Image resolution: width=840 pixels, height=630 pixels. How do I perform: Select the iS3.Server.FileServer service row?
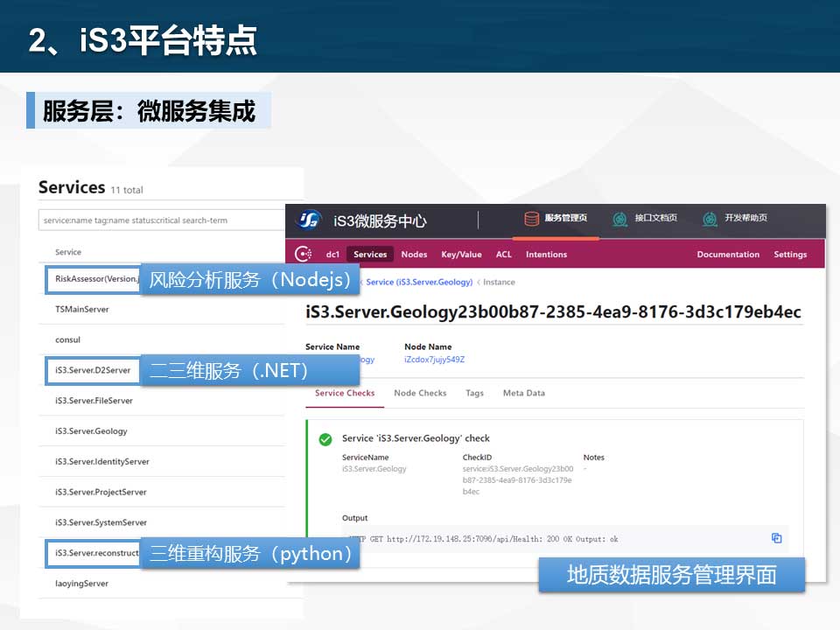162,401
